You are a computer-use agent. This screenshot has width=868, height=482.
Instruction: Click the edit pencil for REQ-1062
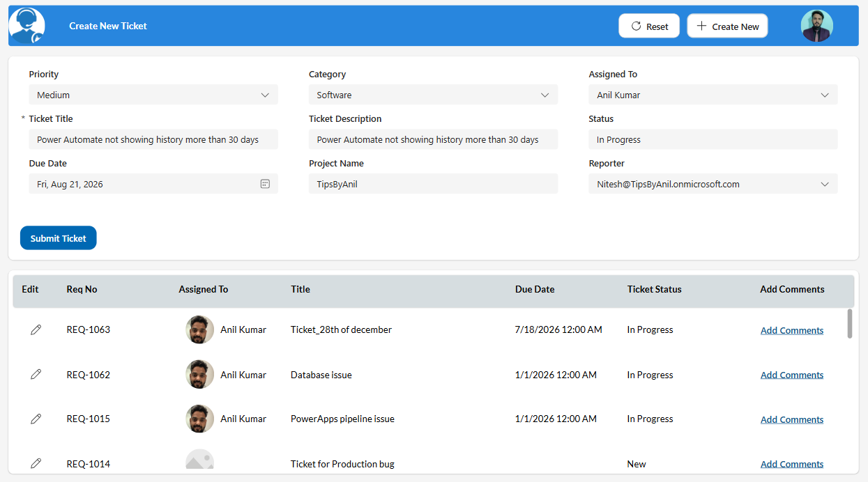(x=36, y=375)
